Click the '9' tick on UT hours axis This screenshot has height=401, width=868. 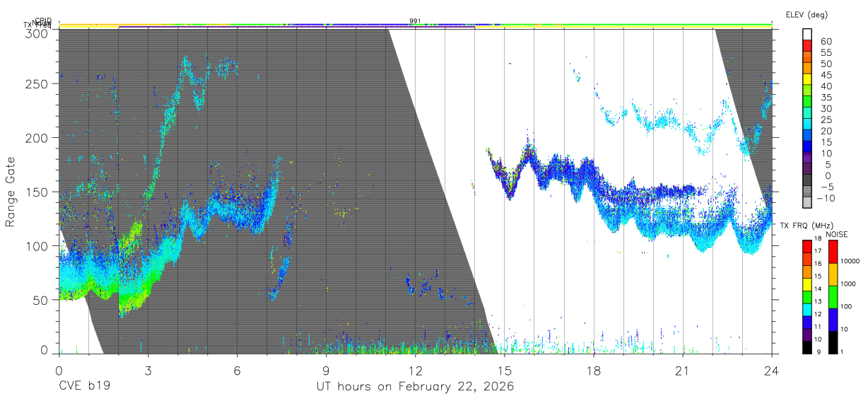(x=327, y=371)
